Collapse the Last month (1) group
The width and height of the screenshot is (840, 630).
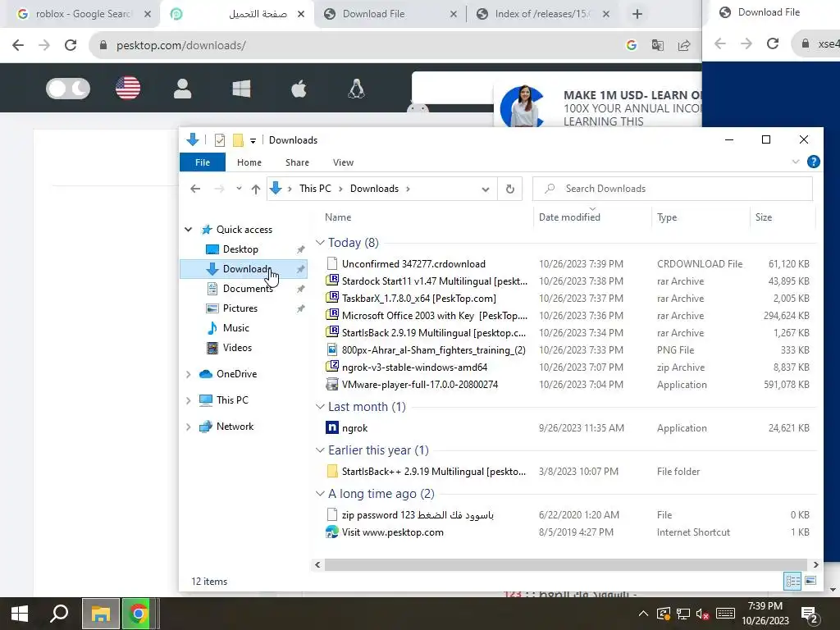tap(321, 407)
